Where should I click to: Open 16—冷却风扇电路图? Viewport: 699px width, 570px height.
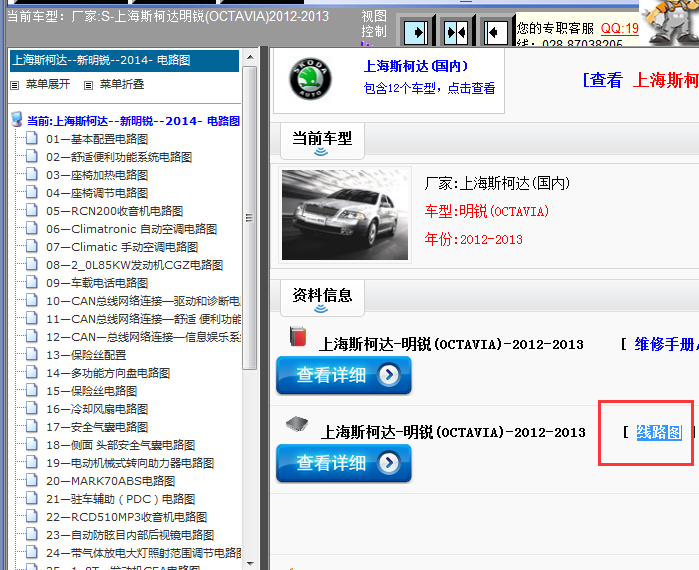[97, 409]
